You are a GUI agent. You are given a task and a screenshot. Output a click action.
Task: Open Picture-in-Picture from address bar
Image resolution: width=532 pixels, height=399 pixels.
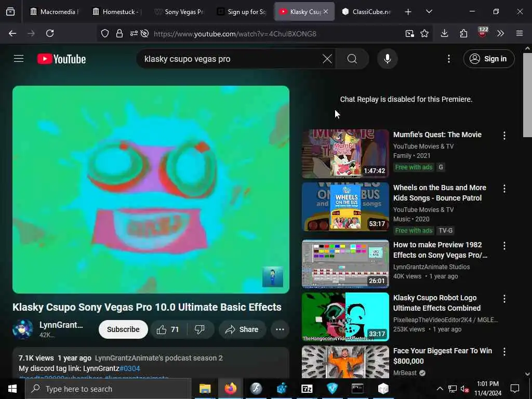[409, 33]
